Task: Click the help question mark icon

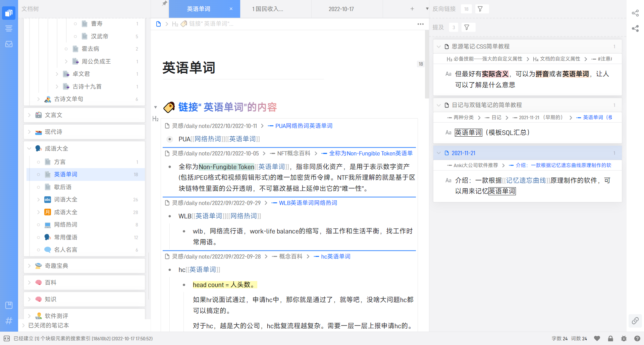Action: [x=637, y=339]
